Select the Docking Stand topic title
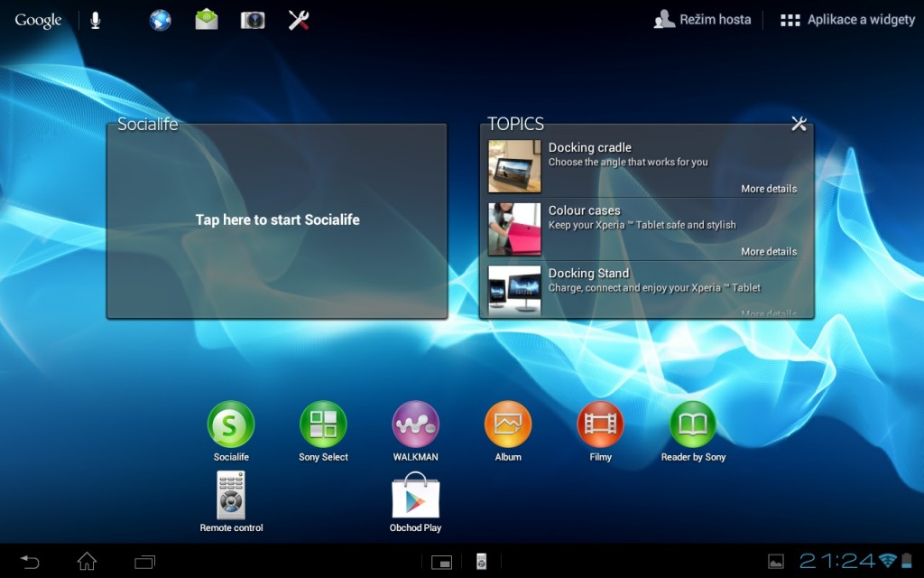 click(x=588, y=273)
